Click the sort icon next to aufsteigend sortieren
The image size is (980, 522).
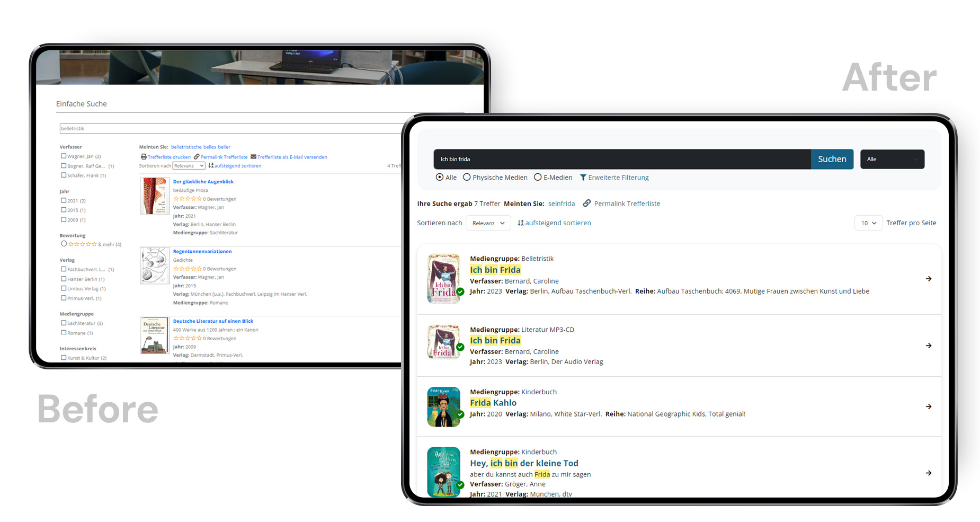point(520,223)
